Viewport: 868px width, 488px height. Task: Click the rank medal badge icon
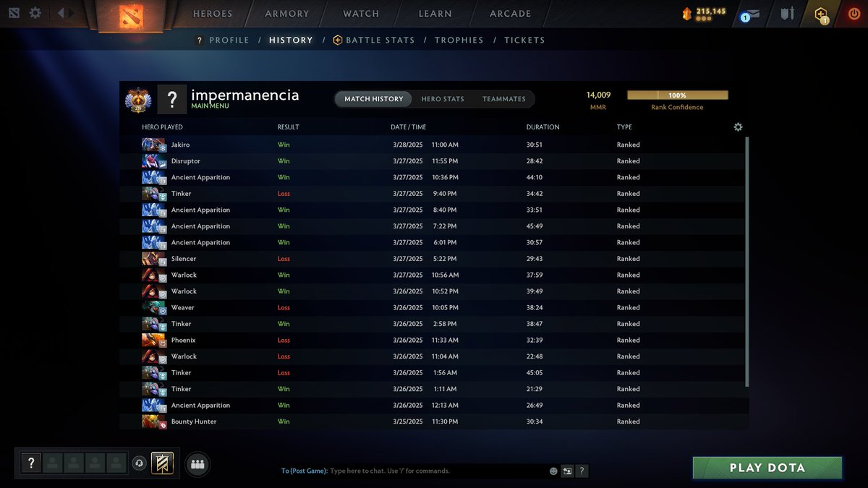(x=138, y=100)
